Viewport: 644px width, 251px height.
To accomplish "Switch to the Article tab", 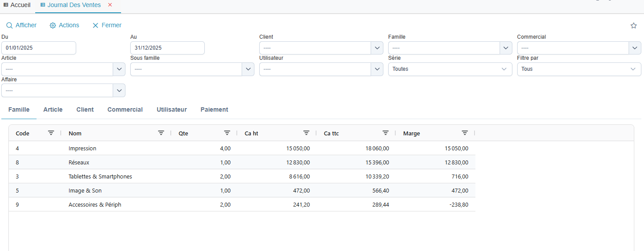I will coord(53,109).
